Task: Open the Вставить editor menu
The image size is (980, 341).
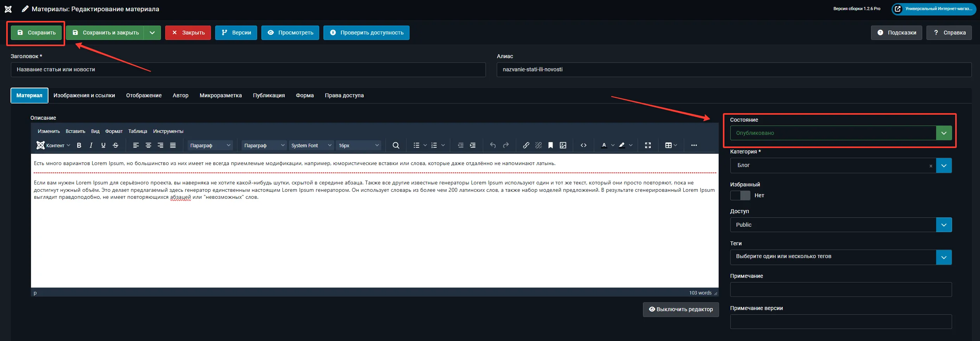Action: click(x=75, y=131)
